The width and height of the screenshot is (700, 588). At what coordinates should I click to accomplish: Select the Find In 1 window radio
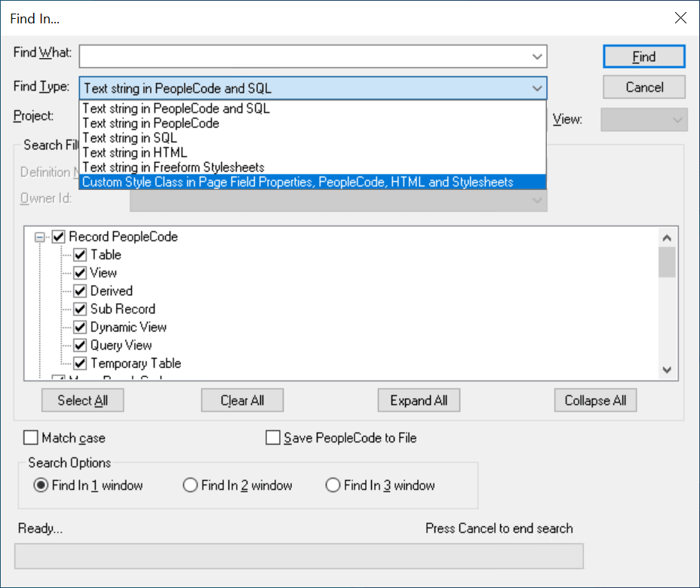pos(41,485)
